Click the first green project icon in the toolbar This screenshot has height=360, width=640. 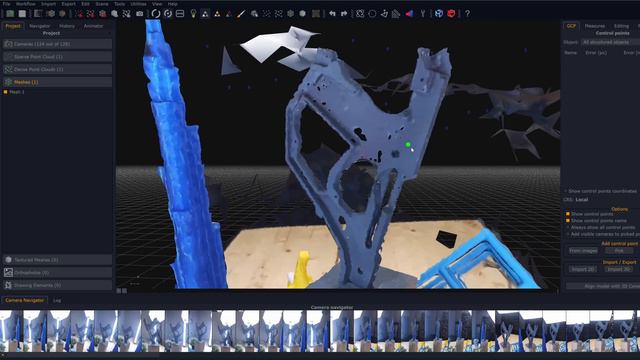(x=10, y=13)
